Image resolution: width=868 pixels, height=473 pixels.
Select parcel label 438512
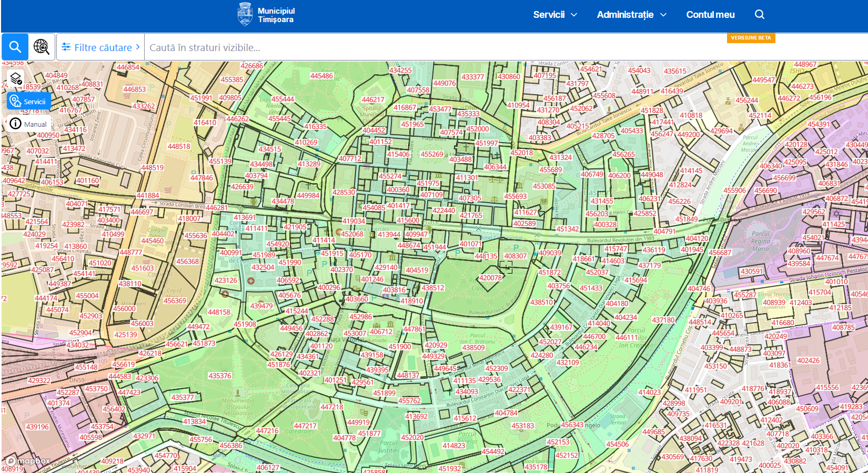(433, 288)
